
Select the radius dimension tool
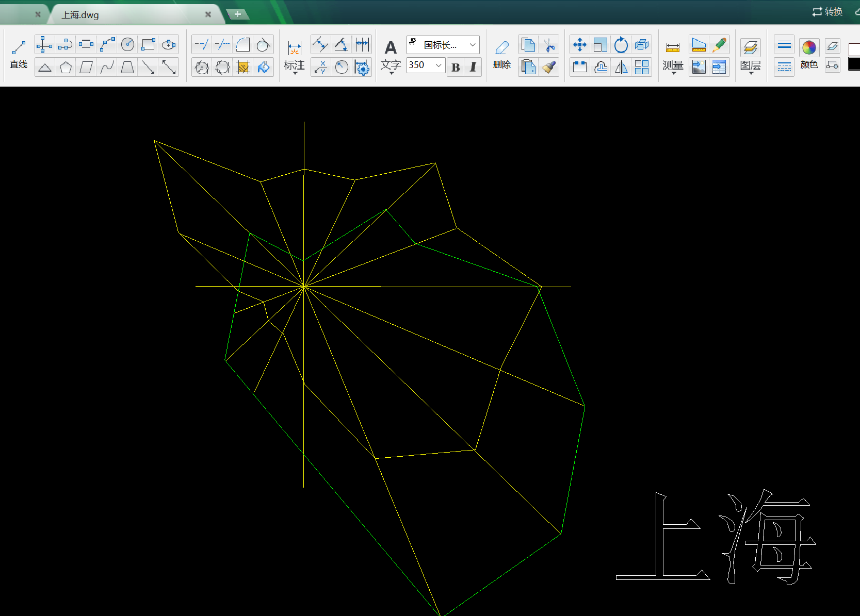coord(342,67)
